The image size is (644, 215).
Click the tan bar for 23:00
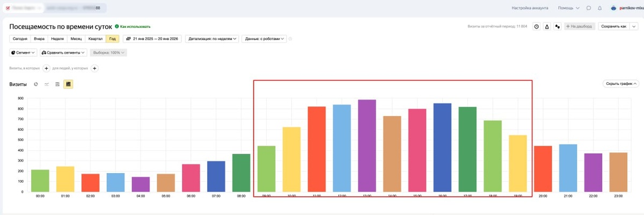point(619,172)
